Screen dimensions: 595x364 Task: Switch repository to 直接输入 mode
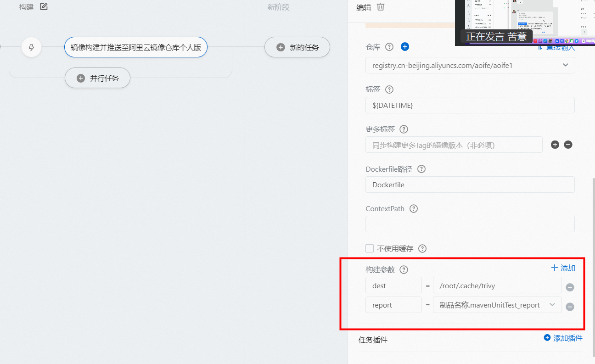tap(556, 47)
